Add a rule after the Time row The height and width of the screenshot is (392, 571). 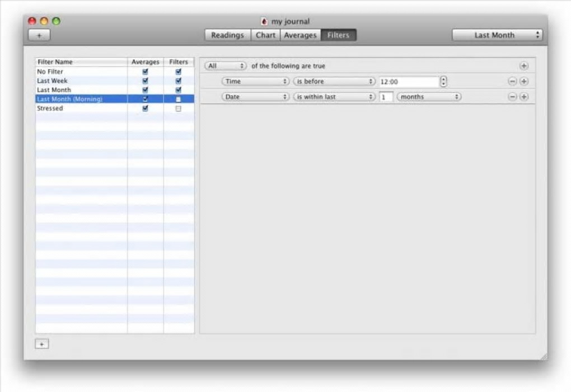click(x=523, y=81)
